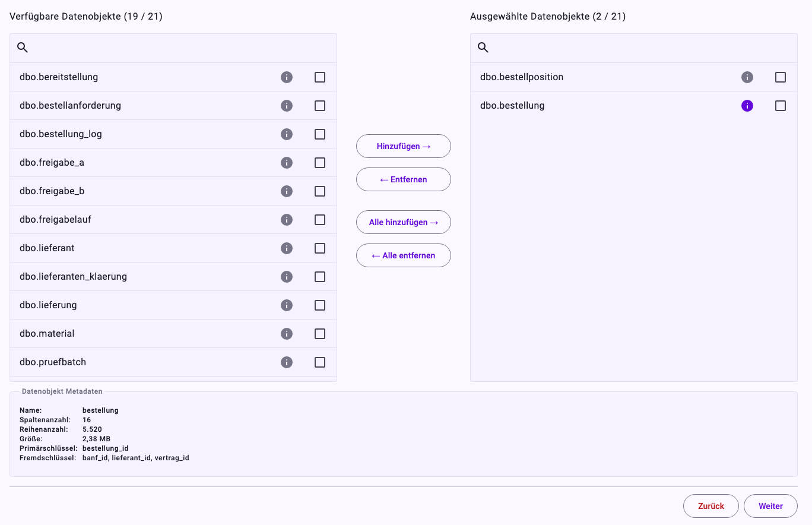
Task: Check the selected dbo.bestellung checkbox
Action: pyautogui.click(x=781, y=106)
